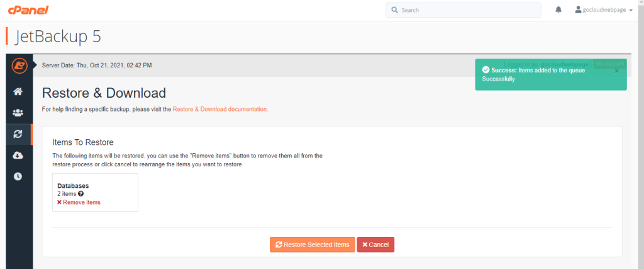
Task: Expand the gocloudwebpage account dropdown
Action: [x=630, y=11]
